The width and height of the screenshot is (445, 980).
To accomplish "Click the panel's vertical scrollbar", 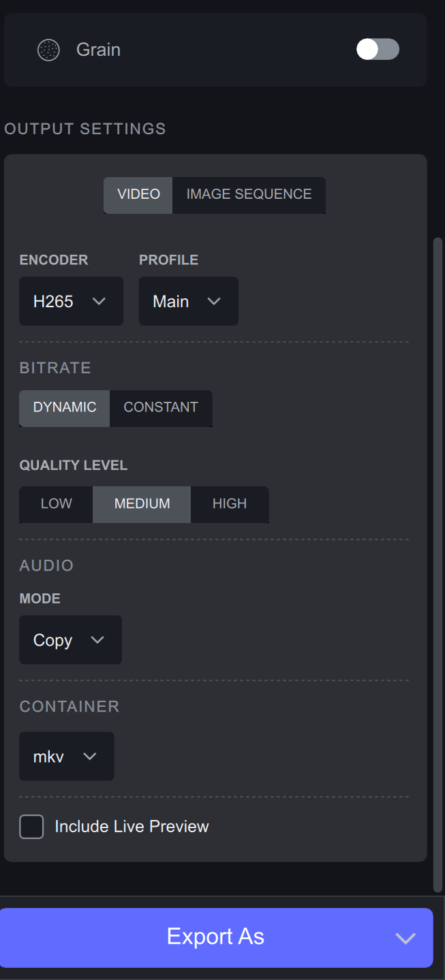I will [438, 565].
